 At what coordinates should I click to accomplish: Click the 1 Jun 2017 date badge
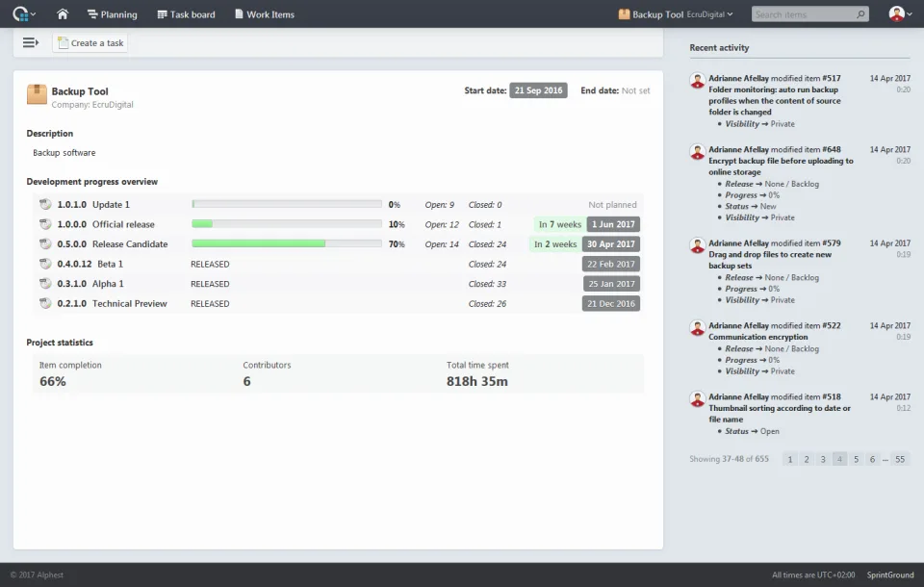point(613,224)
